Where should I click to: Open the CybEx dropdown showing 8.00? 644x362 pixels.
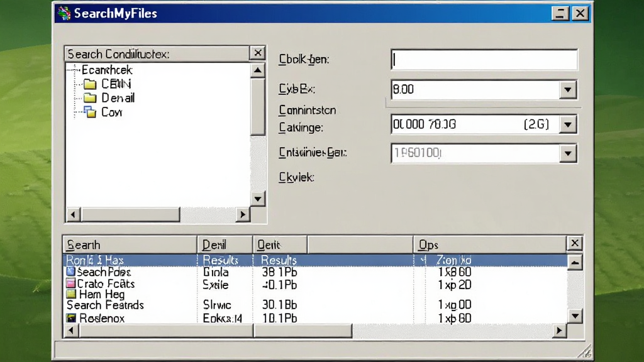568,89
